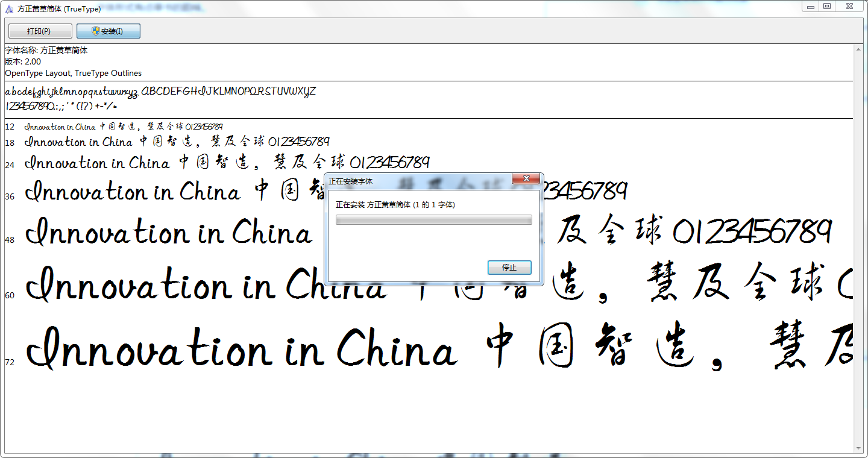Minimize the font viewer window
The height and width of the screenshot is (458, 868).
(x=810, y=7)
